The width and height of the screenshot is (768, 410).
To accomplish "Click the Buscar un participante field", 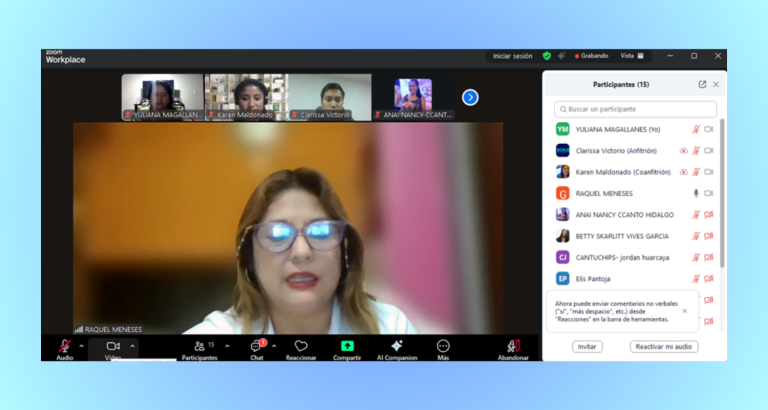I will point(635,109).
